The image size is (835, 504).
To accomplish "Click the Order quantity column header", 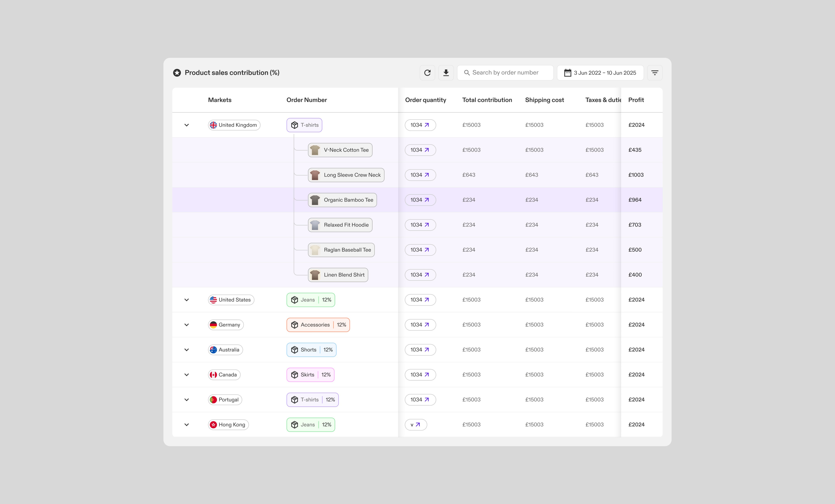I will pos(425,100).
